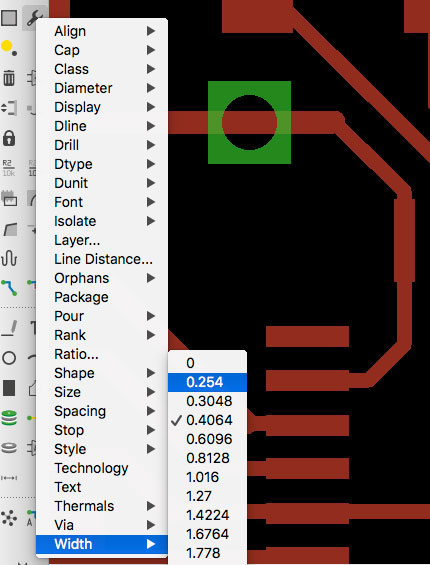Set width to 1.27

coord(208,496)
